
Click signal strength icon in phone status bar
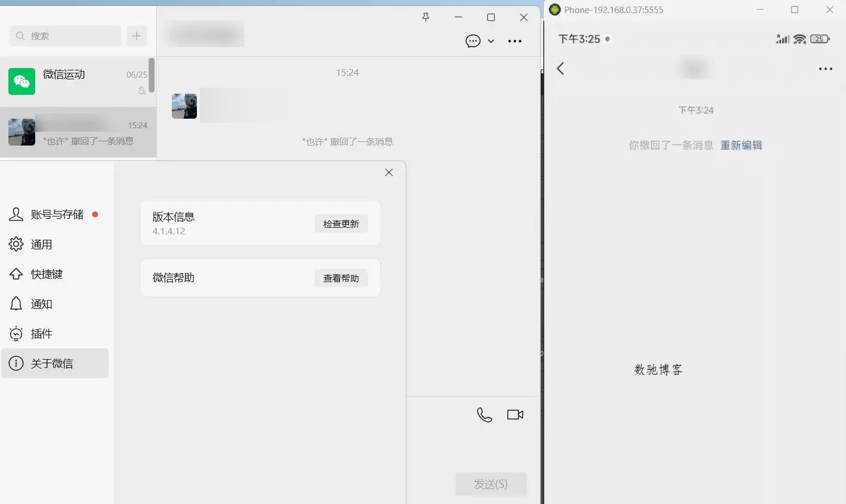click(x=783, y=39)
